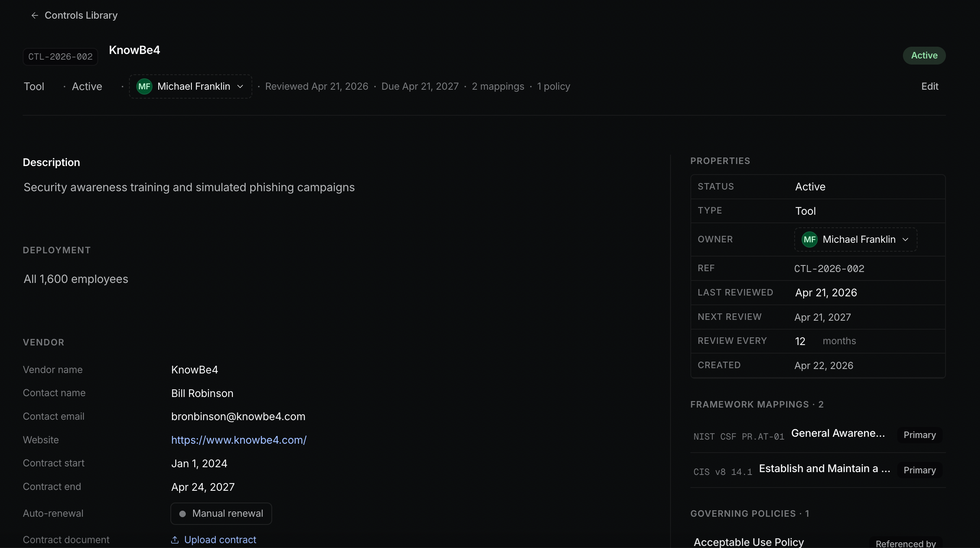The width and height of the screenshot is (980, 548).
Task: Open the NIST CSF PR.AT-01 mapping row
Action: (818, 435)
